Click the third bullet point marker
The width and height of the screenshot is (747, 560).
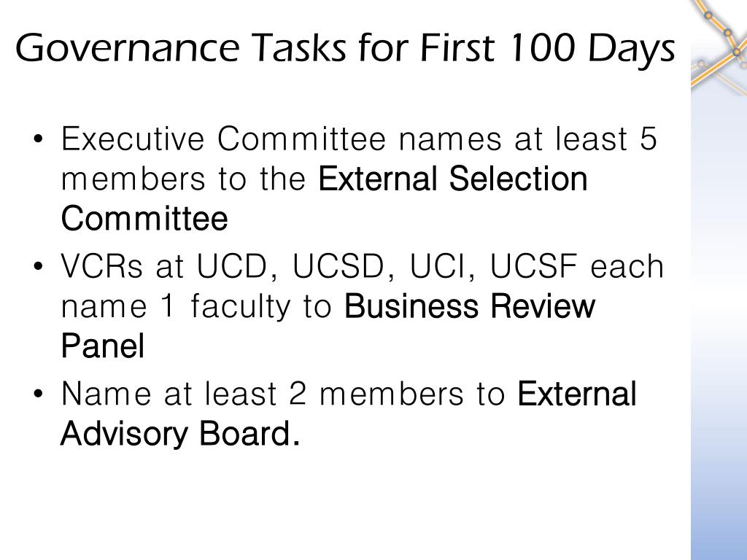pos(39,394)
